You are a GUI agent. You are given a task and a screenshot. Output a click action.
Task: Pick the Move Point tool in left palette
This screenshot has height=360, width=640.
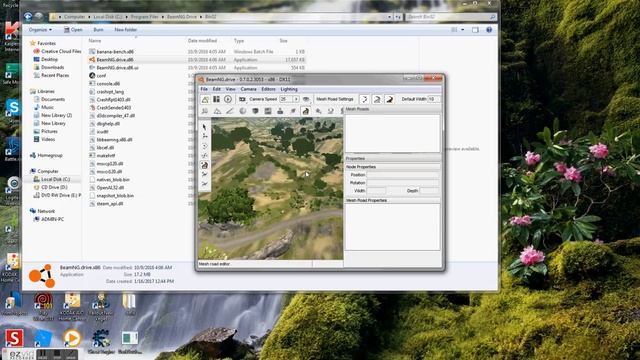click(x=204, y=136)
